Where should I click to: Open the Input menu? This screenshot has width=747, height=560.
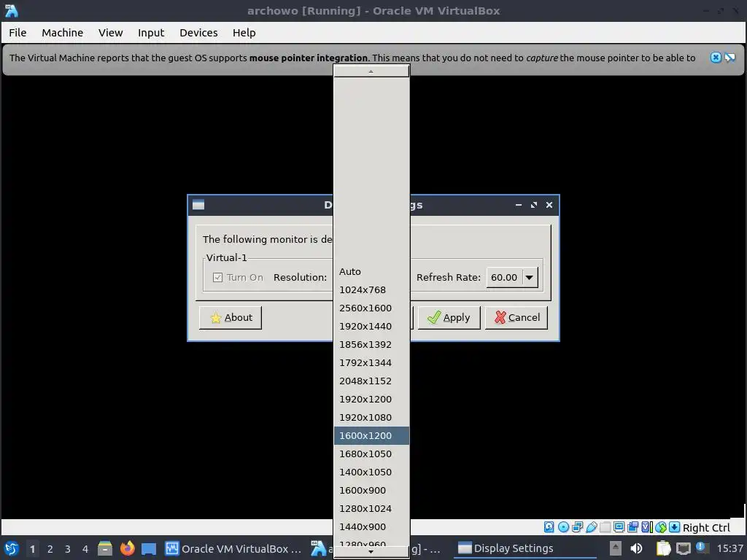click(151, 32)
